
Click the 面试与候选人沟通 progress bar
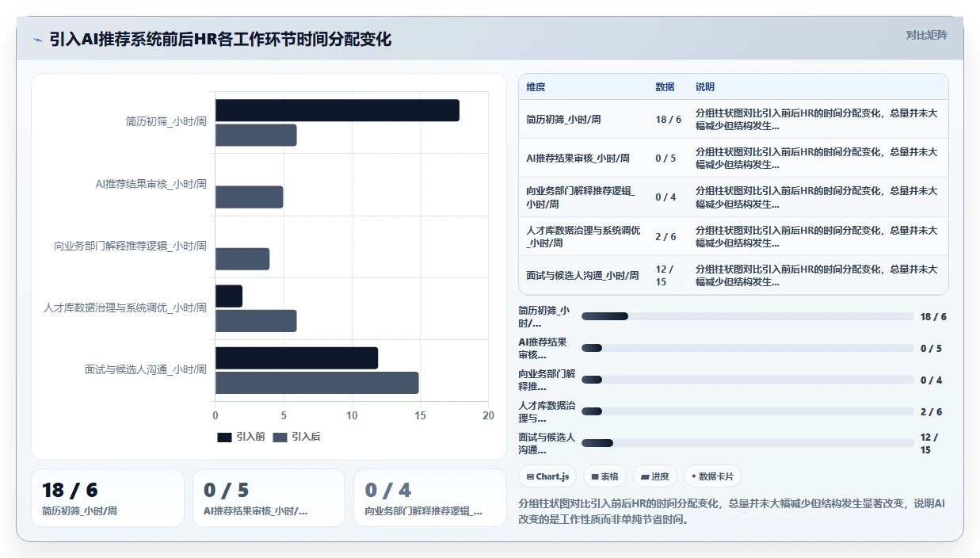[x=747, y=443]
